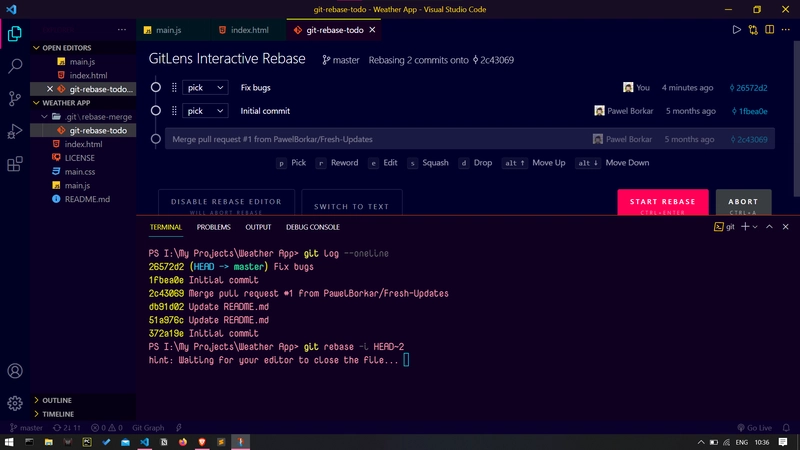Close the git-rebase-todo editor tab
Screen dimensions: 800x450
[372, 30]
